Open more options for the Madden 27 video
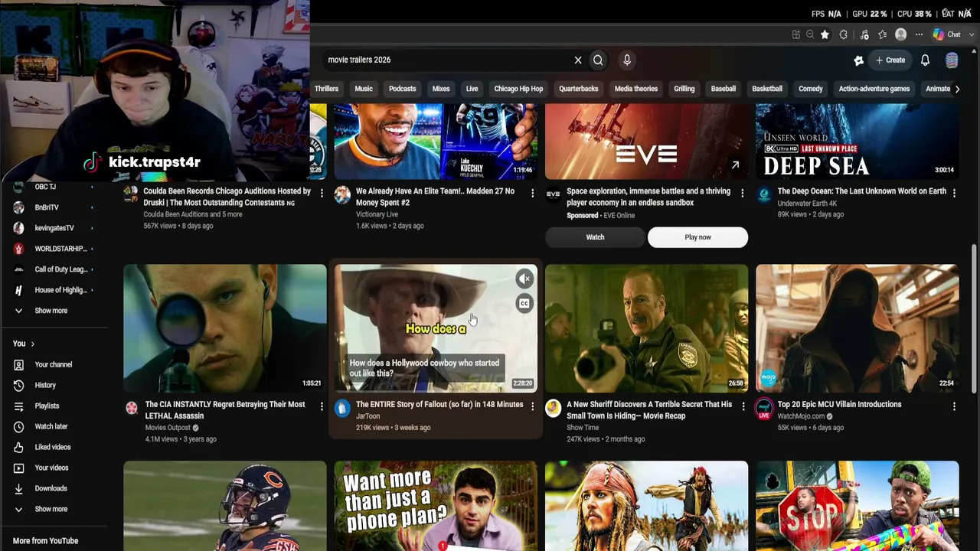 tap(533, 194)
